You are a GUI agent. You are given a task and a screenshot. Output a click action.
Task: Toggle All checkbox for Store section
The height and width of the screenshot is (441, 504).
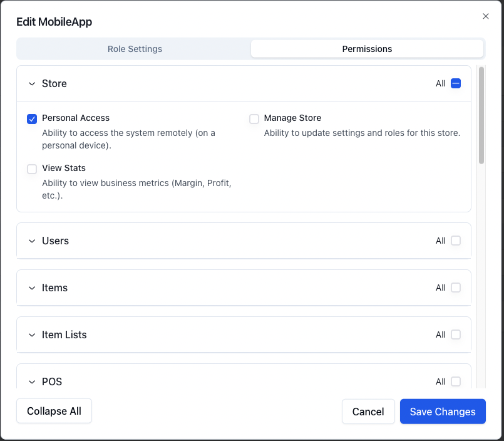pyautogui.click(x=456, y=84)
